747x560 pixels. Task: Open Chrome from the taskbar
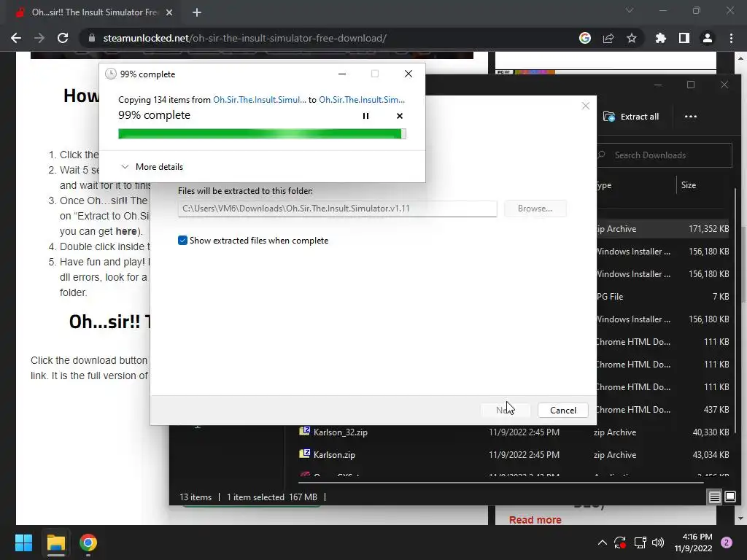(88, 542)
